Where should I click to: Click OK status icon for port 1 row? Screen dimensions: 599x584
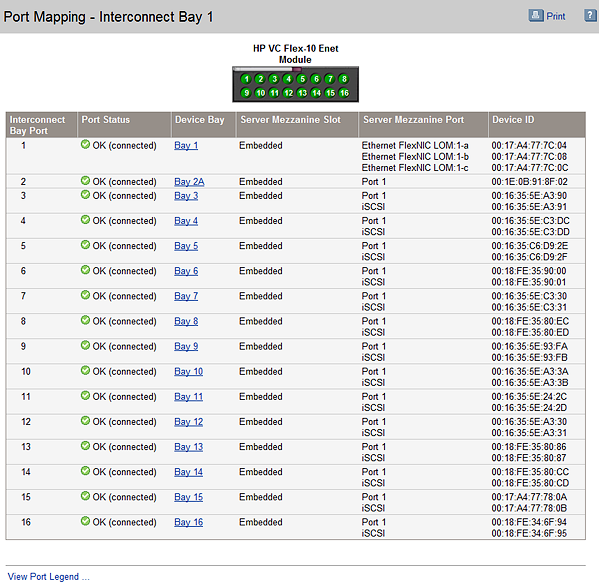86,144
